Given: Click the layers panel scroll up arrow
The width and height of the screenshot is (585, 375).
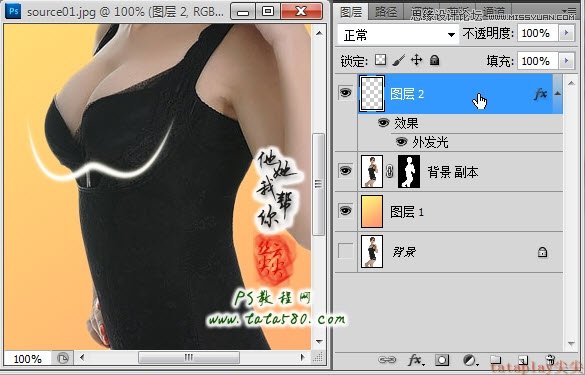Looking at the screenshot, I should point(572,83).
